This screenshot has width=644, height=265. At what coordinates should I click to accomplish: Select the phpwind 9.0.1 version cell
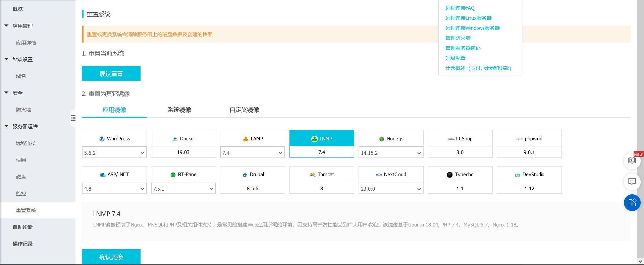(529, 152)
